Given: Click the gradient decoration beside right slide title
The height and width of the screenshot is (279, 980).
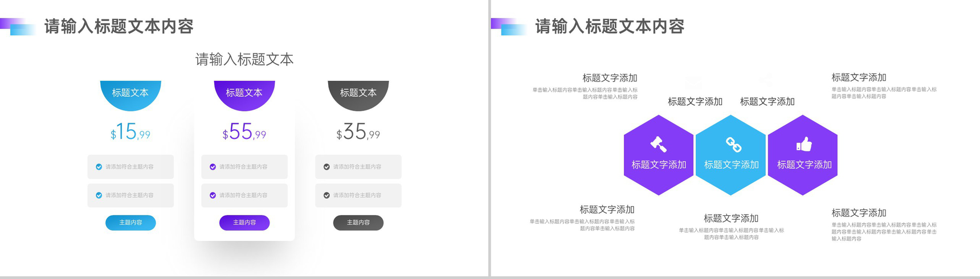Looking at the screenshot, I should 508,26.
